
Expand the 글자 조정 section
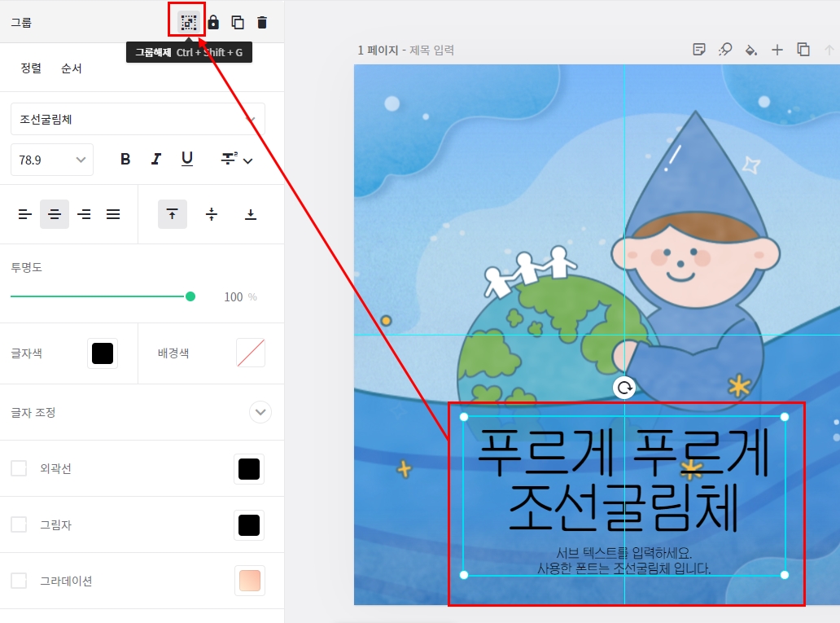[260, 412]
